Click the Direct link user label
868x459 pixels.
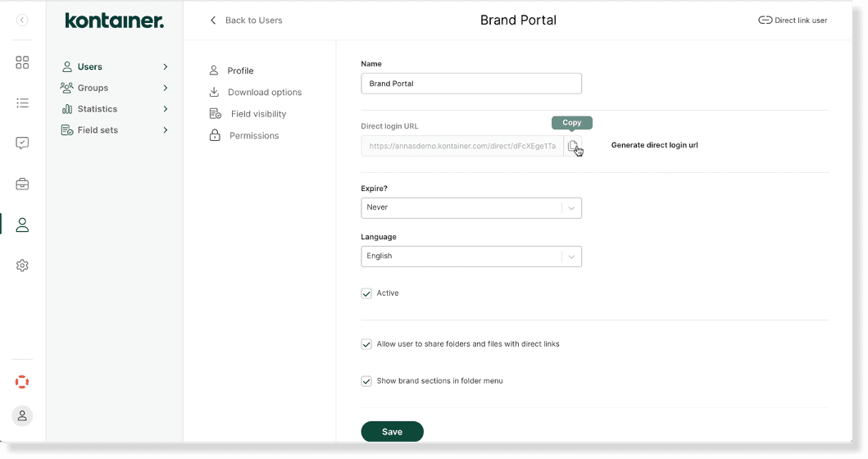pos(801,20)
